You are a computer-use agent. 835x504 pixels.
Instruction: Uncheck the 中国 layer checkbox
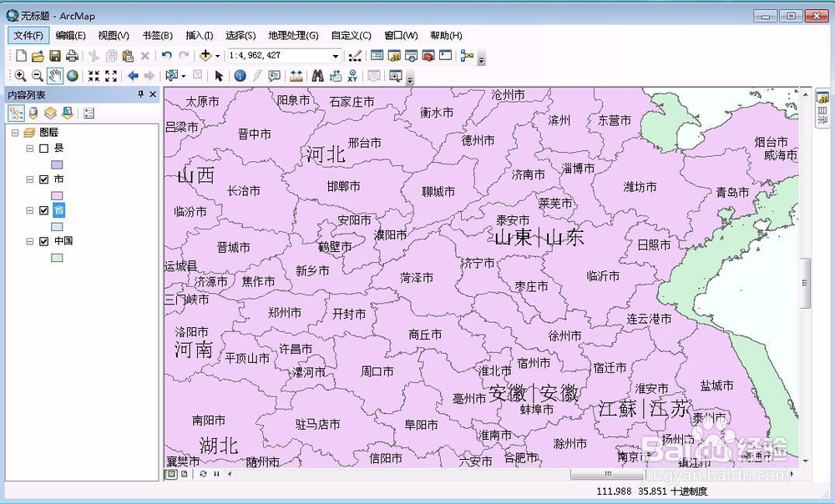pos(44,241)
